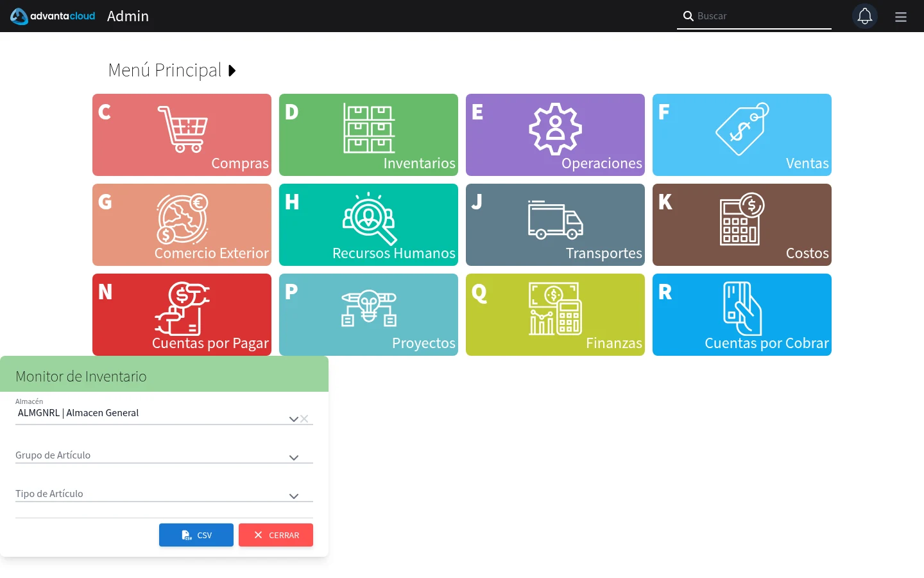Click the Menú Principal heading text
This screenshot has width=924, height=578.
pyautogui.click(x=165, y=70)
